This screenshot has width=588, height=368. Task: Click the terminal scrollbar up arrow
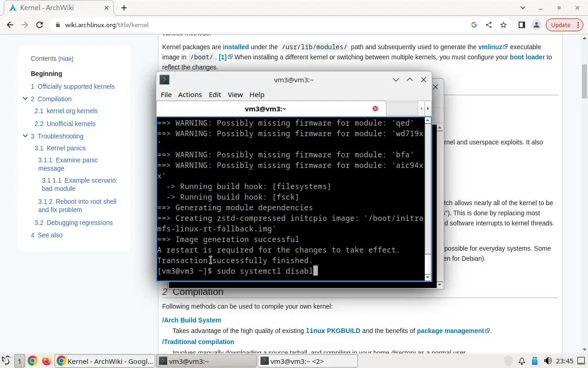[428, 121]
